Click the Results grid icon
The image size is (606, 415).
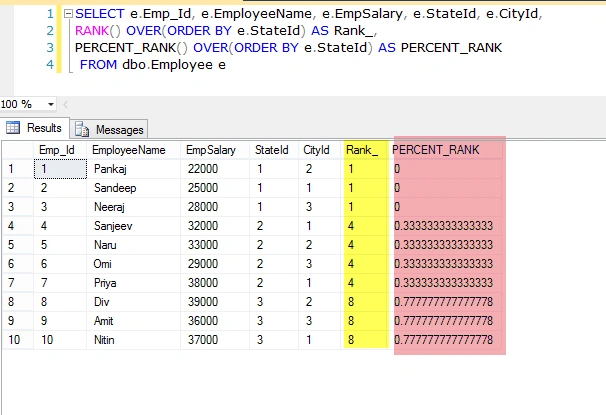pos(13,128)
